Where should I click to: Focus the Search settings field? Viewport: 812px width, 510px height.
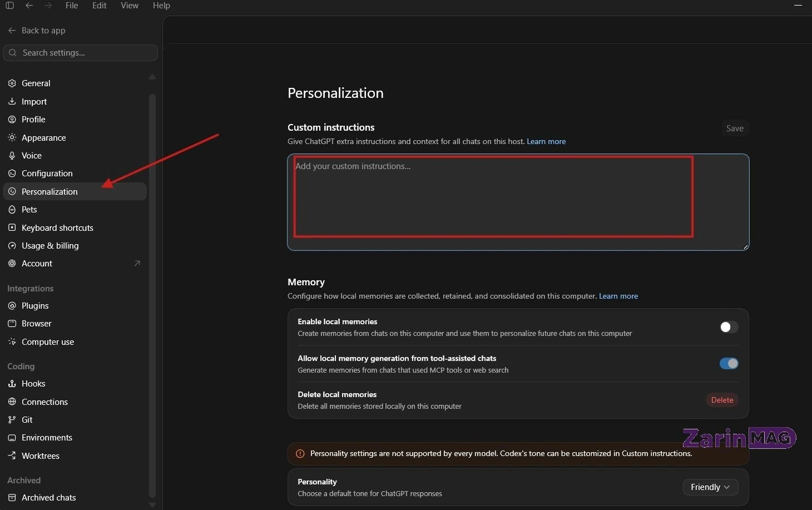click(81, 53)
